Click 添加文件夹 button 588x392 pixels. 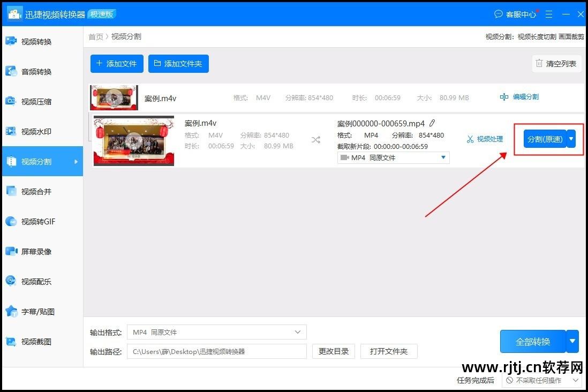[178, 64]
